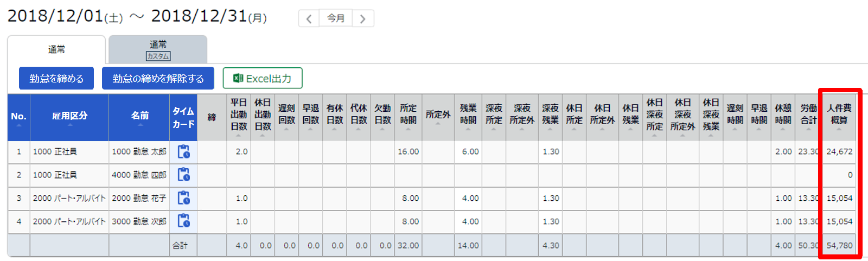868x261 pixels.
Task: Click タイムカード column header
Action: tap(183, 117)
